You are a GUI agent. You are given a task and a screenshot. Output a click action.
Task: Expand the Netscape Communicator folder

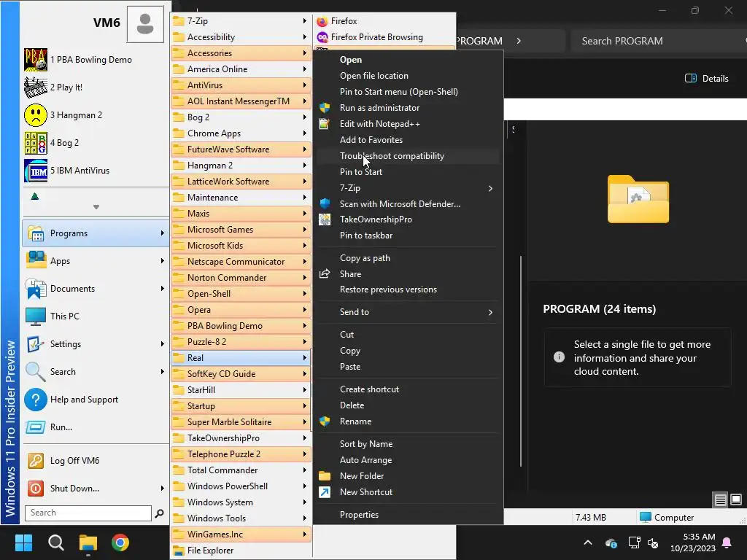click(241, 262)
